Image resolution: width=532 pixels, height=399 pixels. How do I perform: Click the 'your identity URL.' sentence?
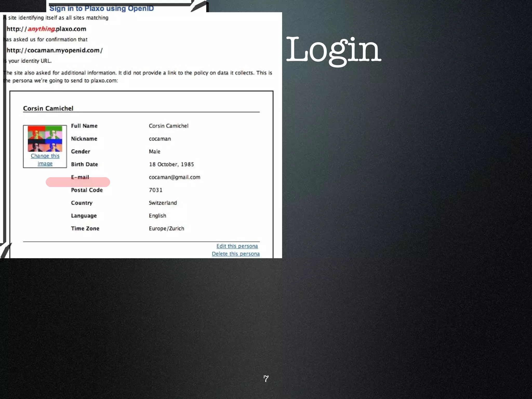coord(30,61)
